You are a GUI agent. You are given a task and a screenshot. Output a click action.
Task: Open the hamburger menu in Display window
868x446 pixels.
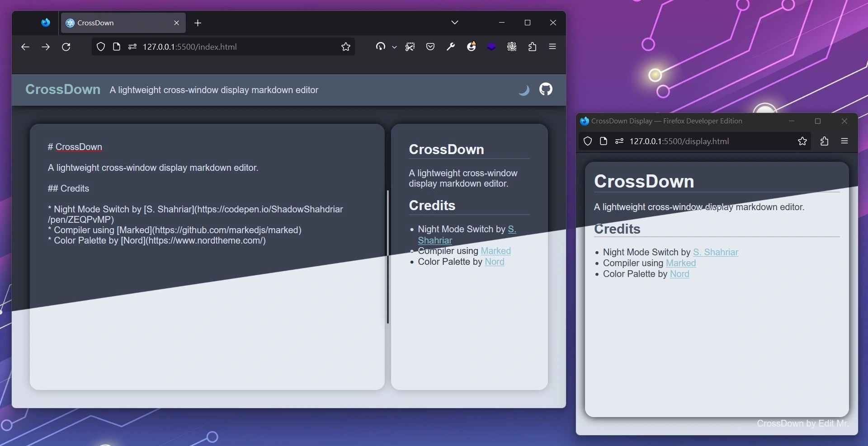coord(844,141)
